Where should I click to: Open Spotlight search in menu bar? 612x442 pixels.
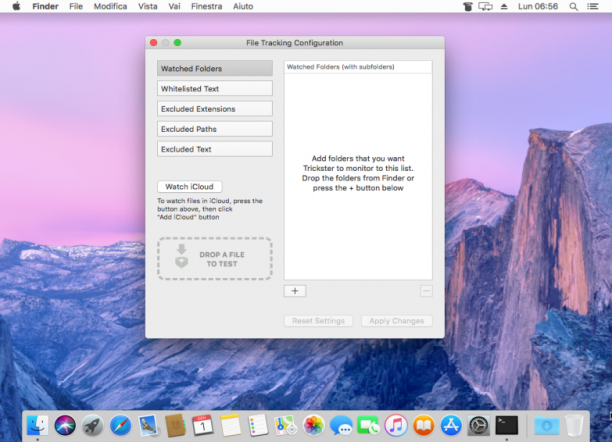573,6
